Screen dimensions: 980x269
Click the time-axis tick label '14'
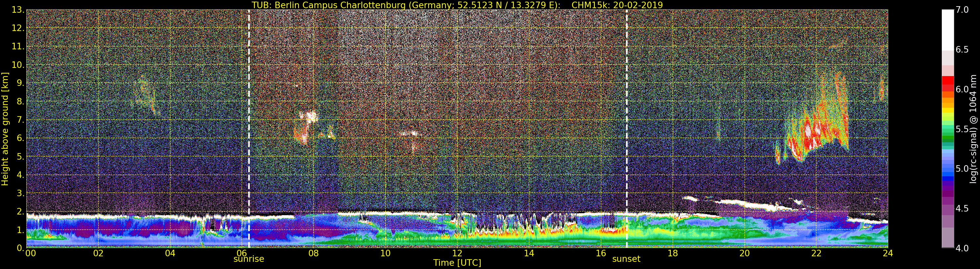[x=529, y=253]
